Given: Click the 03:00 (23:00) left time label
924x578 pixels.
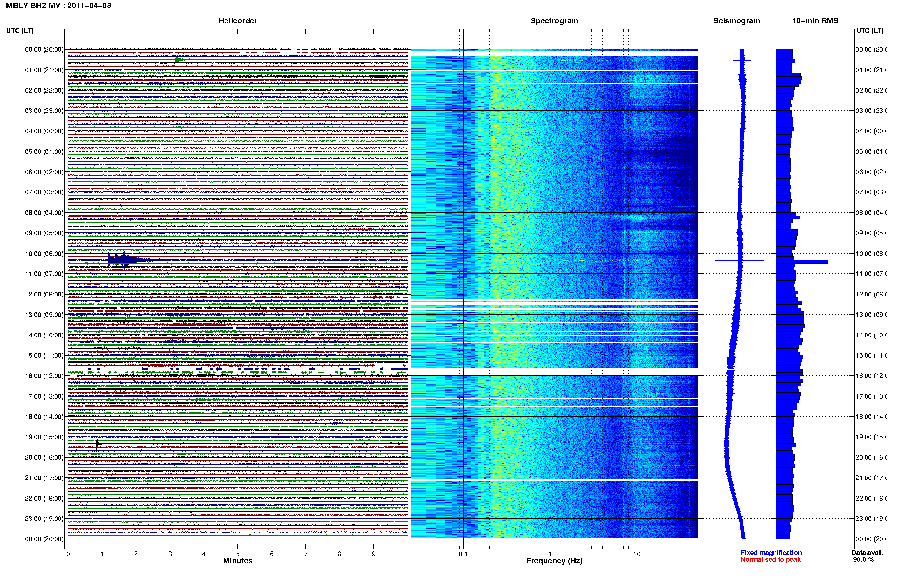Looking at the screenshot, I should click(x=44, y=111).
